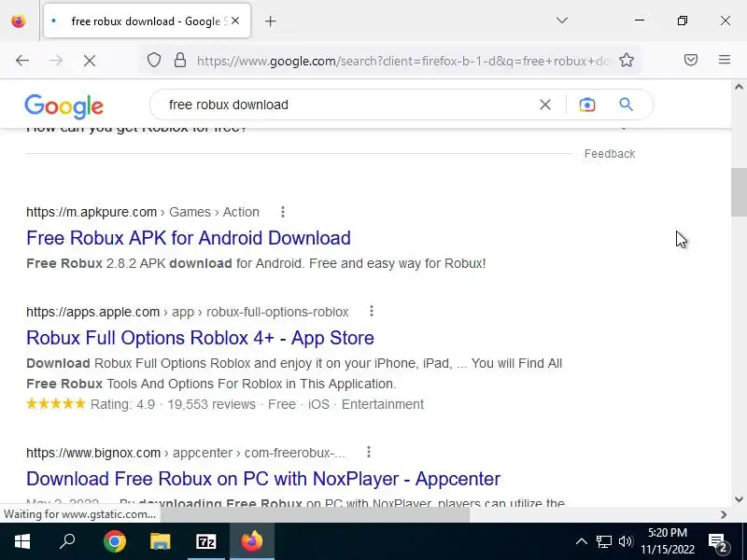Viewport: 747px width, 560px height.
Task: Open Windows taskbar search
Action: pos(67,541)
